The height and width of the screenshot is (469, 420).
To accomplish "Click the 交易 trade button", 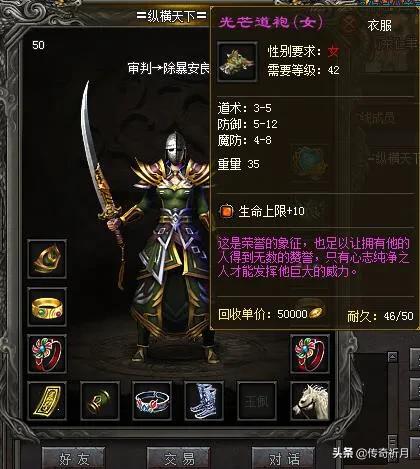I will tap(179, 459).
